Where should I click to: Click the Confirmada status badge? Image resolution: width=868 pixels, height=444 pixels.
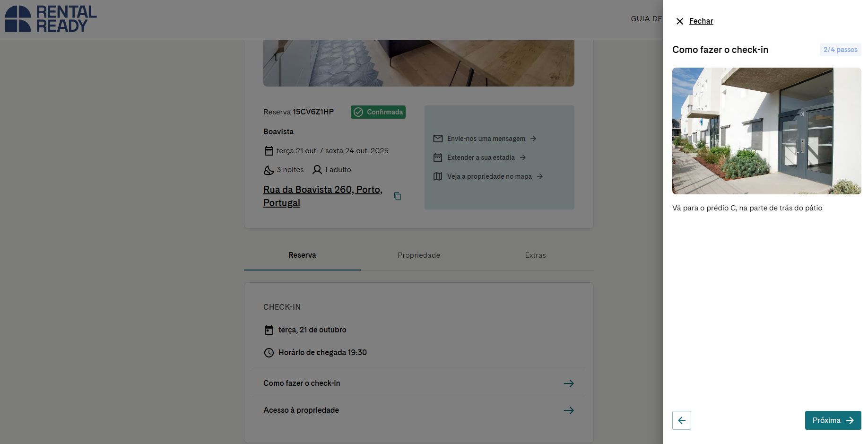click(378, 112)
